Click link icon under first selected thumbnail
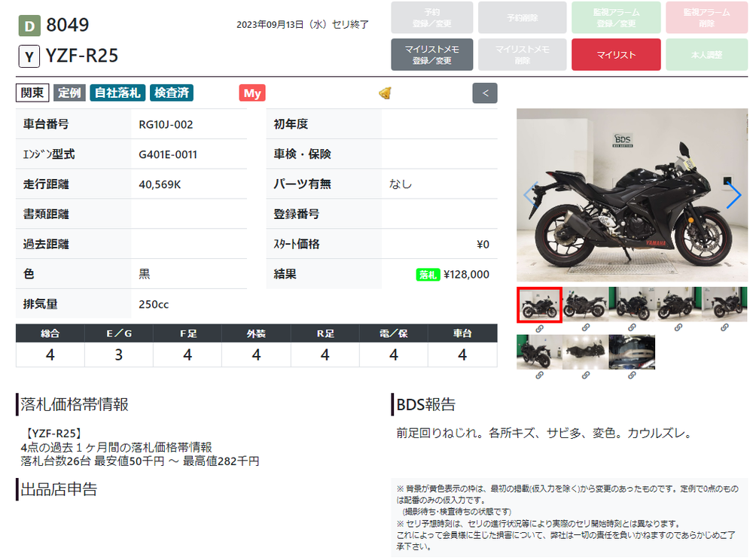Viewport: 753px width, 560px height. [x=539, y=329]
